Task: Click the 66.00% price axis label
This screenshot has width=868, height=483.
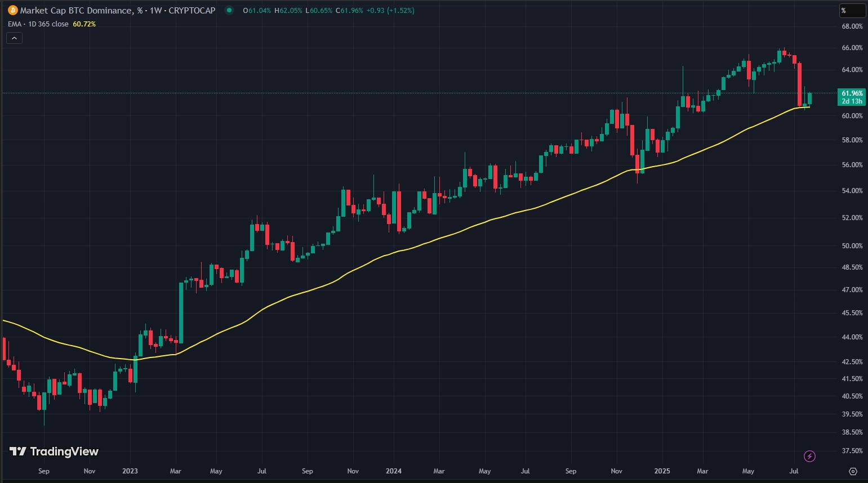Action: (x=852, y=48)
